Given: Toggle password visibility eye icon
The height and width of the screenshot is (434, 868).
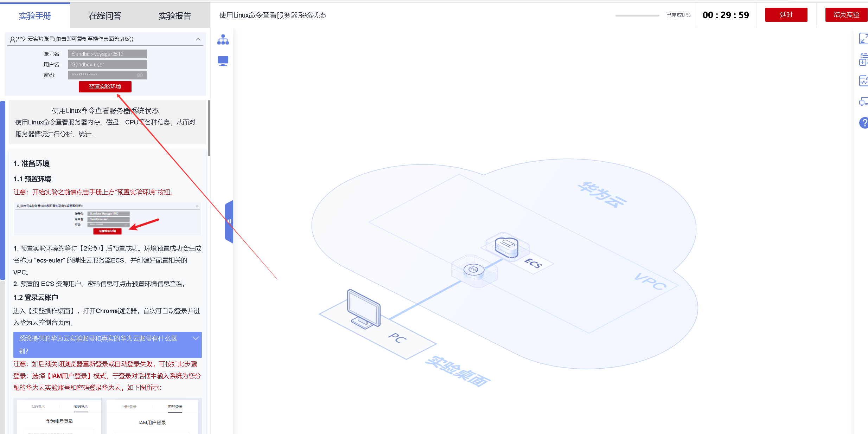Looking at the screenshot, I should coord(140,75).
